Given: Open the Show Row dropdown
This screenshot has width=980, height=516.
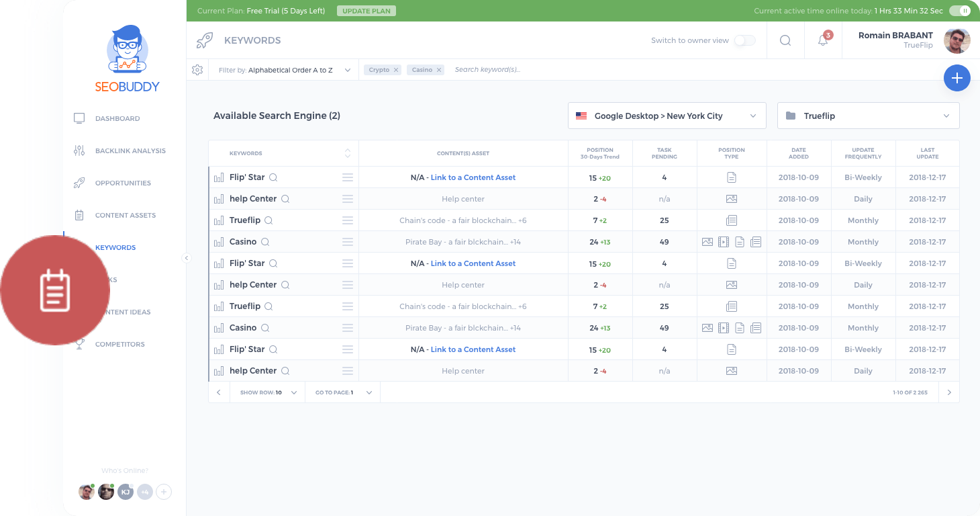Looking at the screenshot, I should [x=268, y=392].
